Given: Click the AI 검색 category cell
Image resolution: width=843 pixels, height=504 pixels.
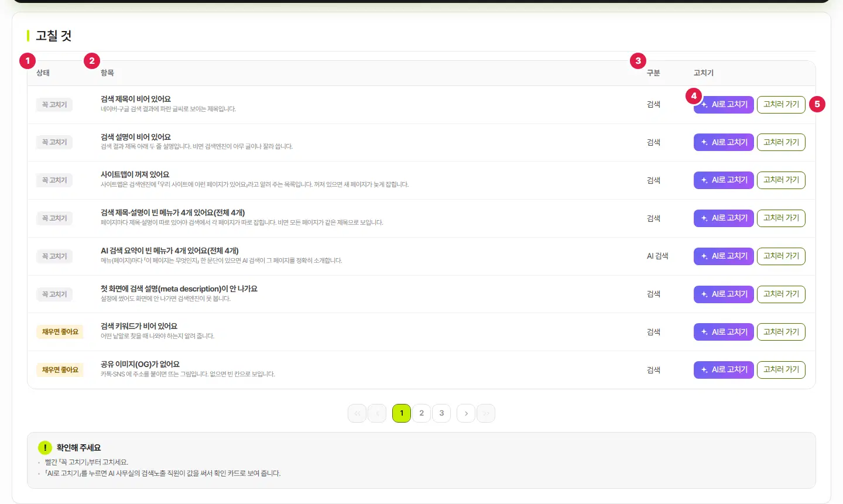Looking at the screenshot, I should tap(657, 256).
